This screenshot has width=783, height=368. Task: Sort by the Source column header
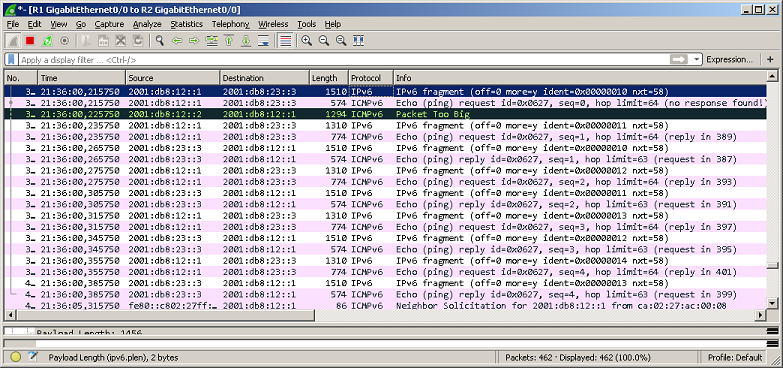tap(172, 78)
